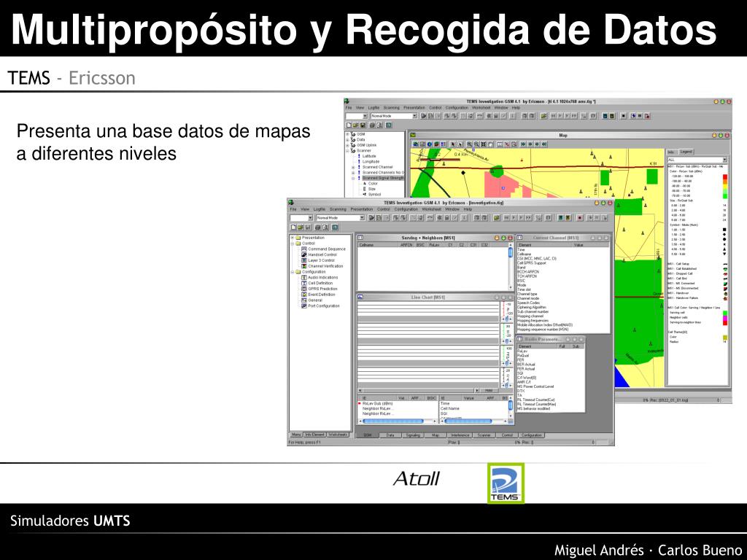Expand GSM node in back window tree
Image resolution: width=747 pixels, height=560 pixels.
click(x=347, y=134)
